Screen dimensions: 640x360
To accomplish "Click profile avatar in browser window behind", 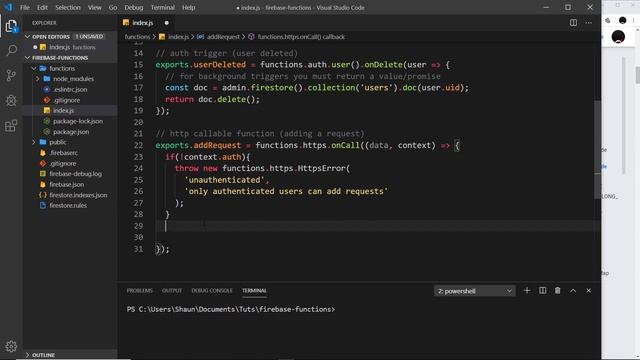I will click(x=618, y=37).
